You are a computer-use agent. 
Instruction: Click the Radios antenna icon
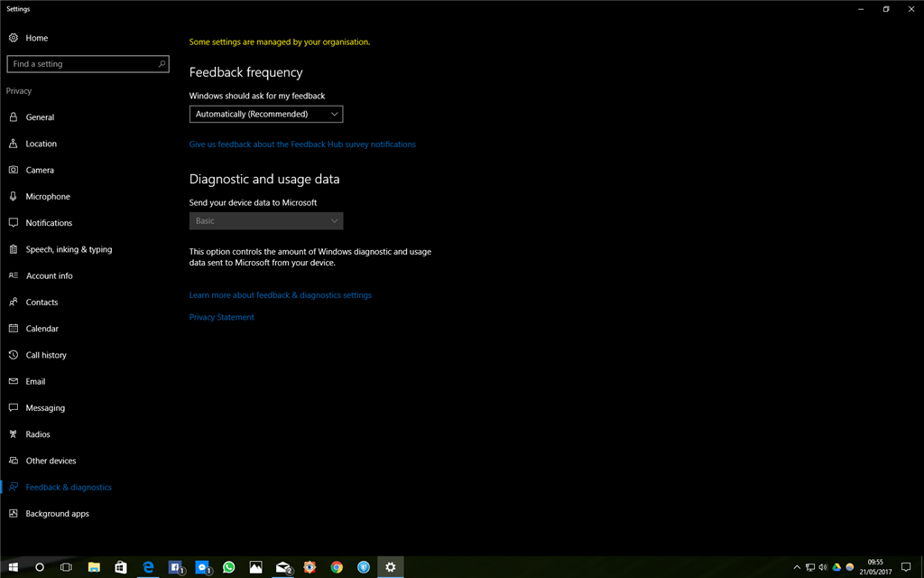pos(13,434)
